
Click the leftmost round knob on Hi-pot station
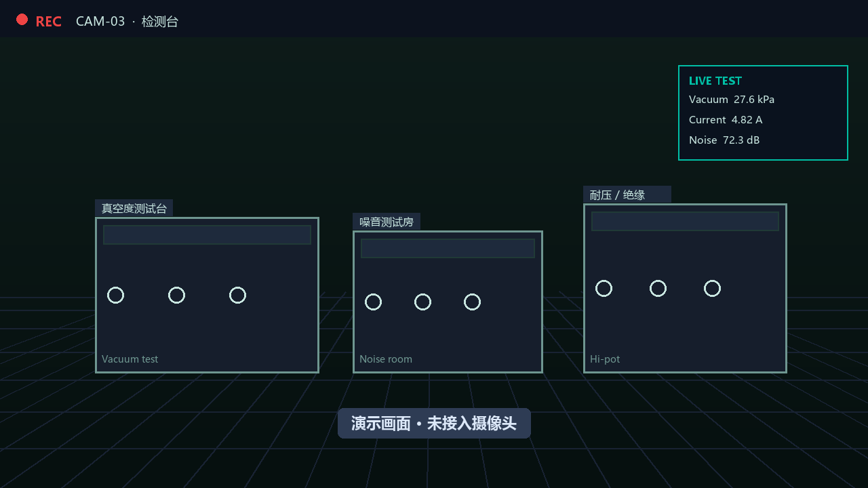tap(604, 288)
